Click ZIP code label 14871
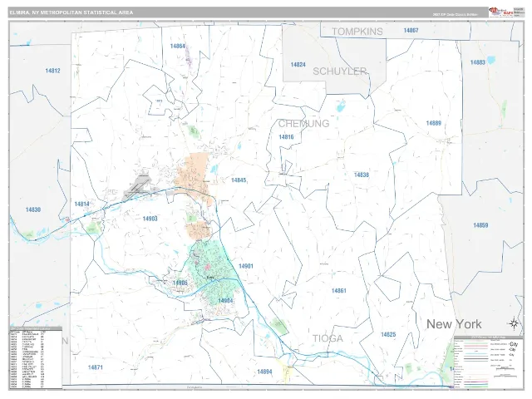 pyautogui.click(x=95, y=367)
